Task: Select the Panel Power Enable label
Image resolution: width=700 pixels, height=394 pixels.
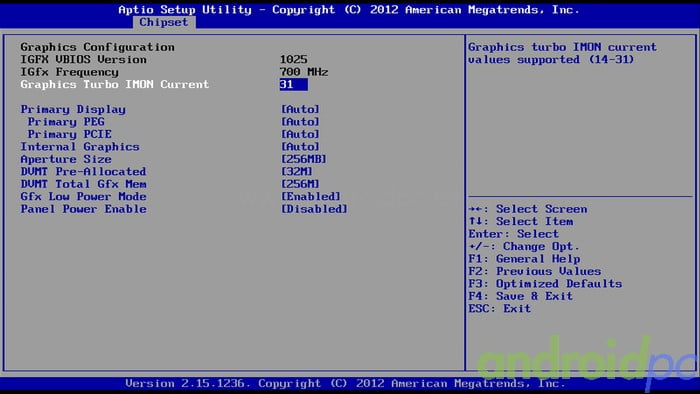Action: click(x=83, y=209)
